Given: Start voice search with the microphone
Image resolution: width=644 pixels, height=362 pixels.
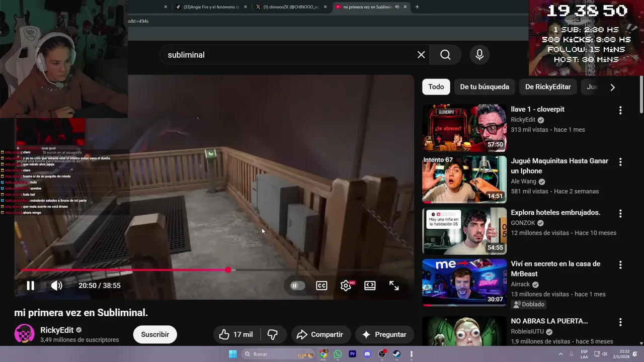Looking at the screenshot, I should [x=479, y=55].
